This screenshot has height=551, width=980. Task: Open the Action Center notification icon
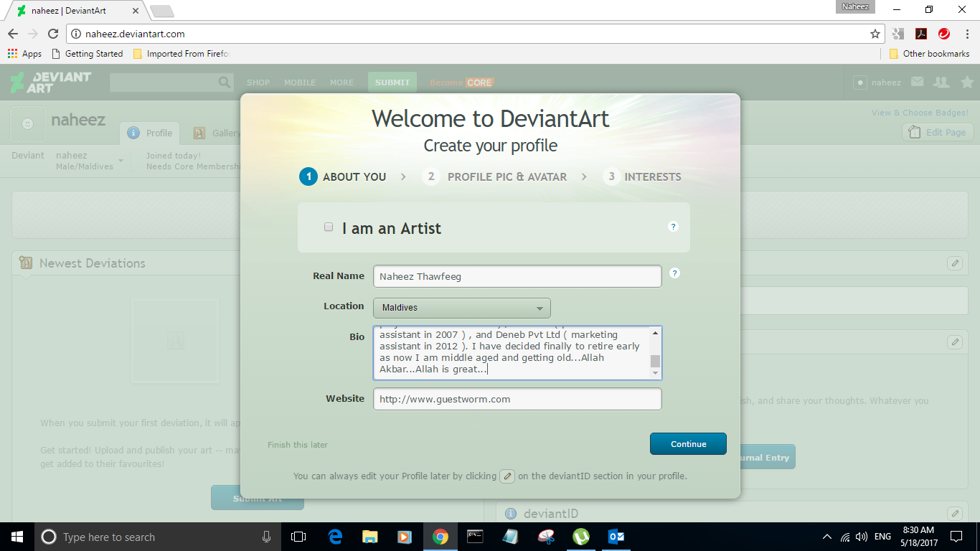[x=956, y=537]
